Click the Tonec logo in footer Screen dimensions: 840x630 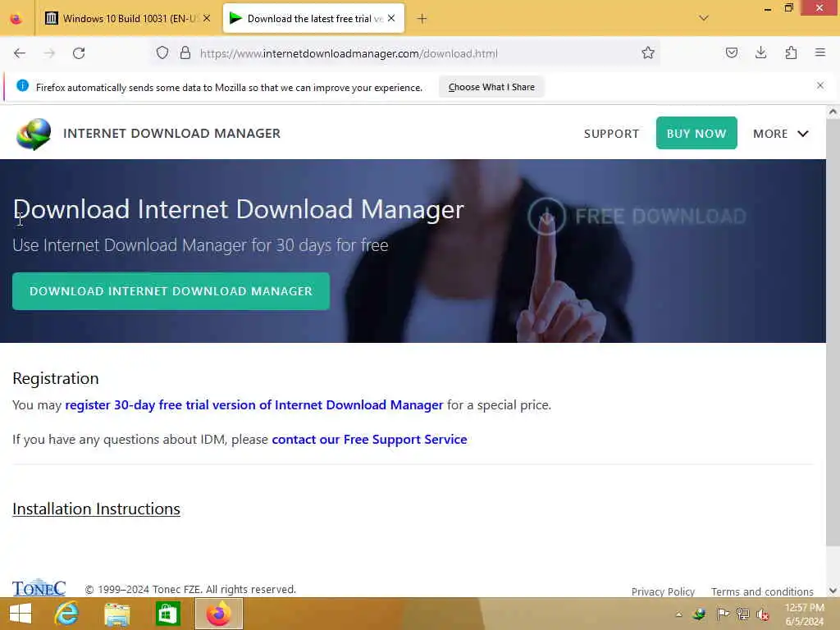[x=39, y=587]
